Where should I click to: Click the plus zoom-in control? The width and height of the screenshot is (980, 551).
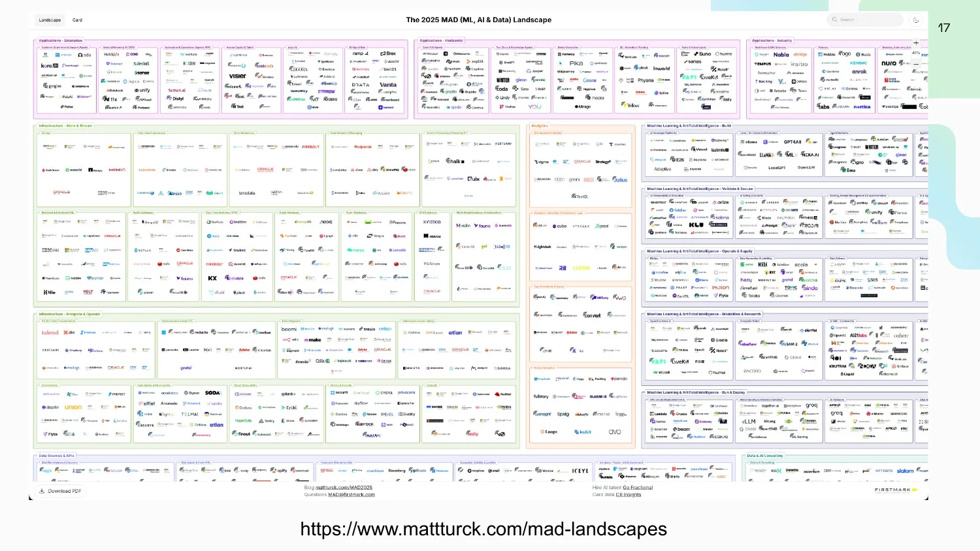(x=916, y=43)
